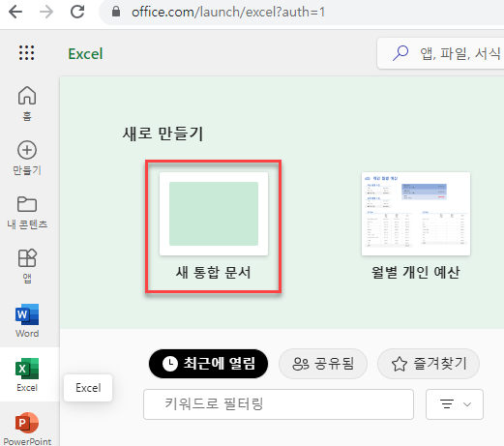The height and width of the screenshot is (446, 504).
Task: Open the filter options dropdown
Action: click(455, 404)
